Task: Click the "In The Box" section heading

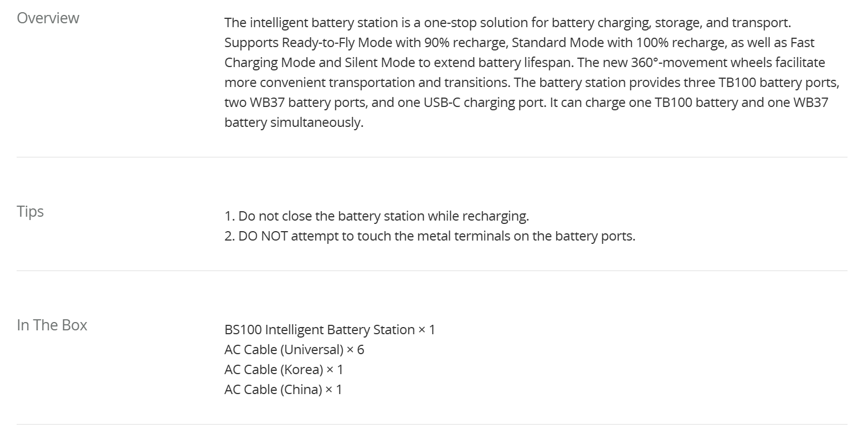Action: (x=52, y=325)
